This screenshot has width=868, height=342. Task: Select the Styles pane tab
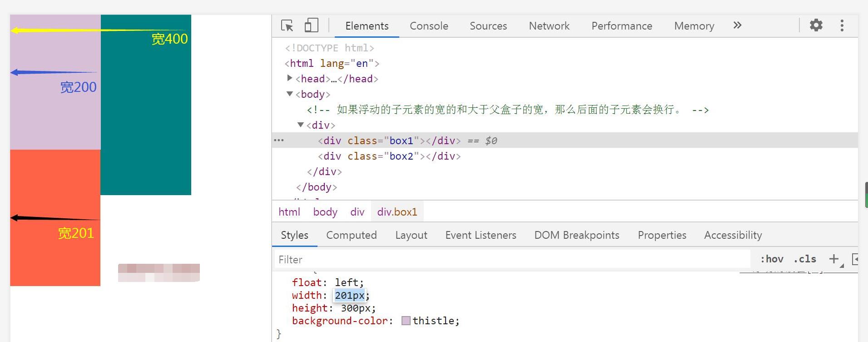294,235
